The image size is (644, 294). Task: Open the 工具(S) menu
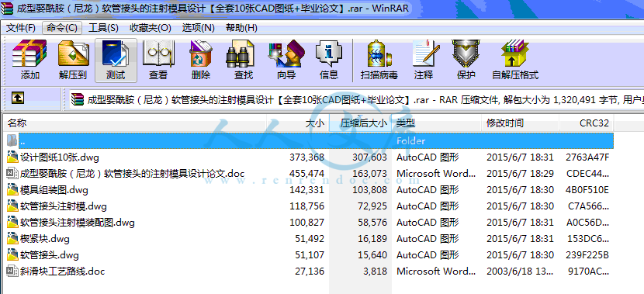click(103, 28)
